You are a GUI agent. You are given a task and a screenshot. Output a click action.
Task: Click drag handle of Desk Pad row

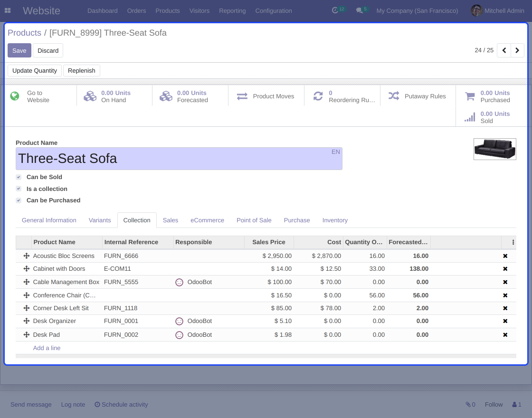click(27, 334)
